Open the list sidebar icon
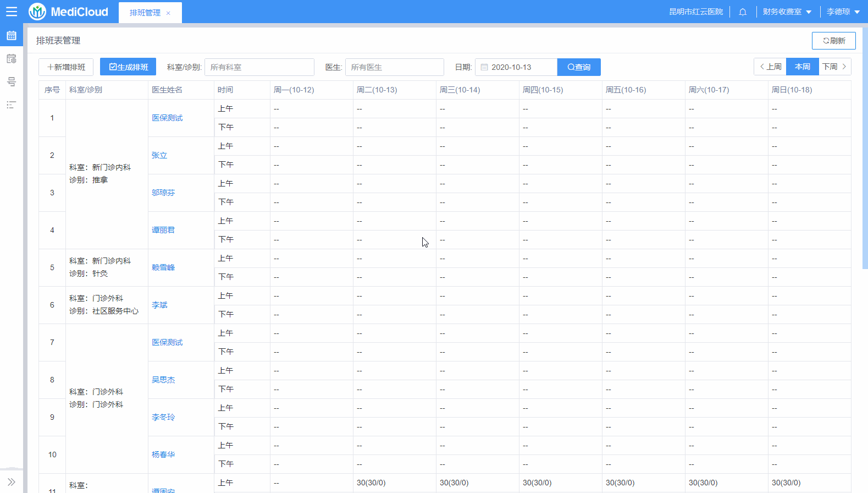Image resolution: width=868 pixels, height=493 pixels. [x=11, y=105]
